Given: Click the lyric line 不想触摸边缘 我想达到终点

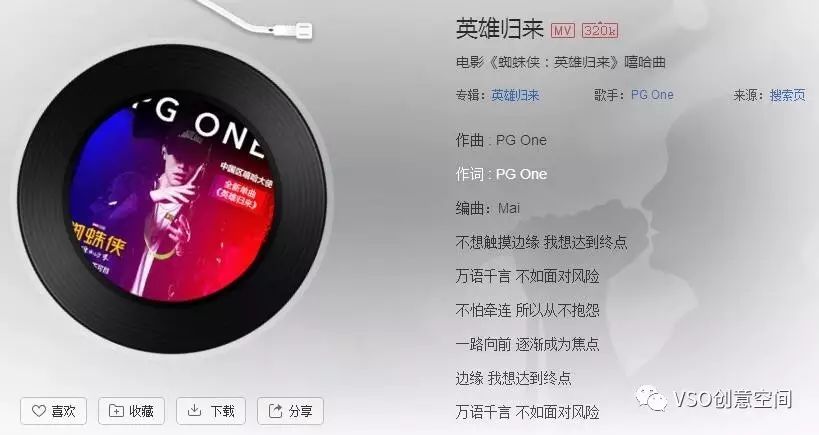Looking at the screenshot, I should (x=541, y=242).
